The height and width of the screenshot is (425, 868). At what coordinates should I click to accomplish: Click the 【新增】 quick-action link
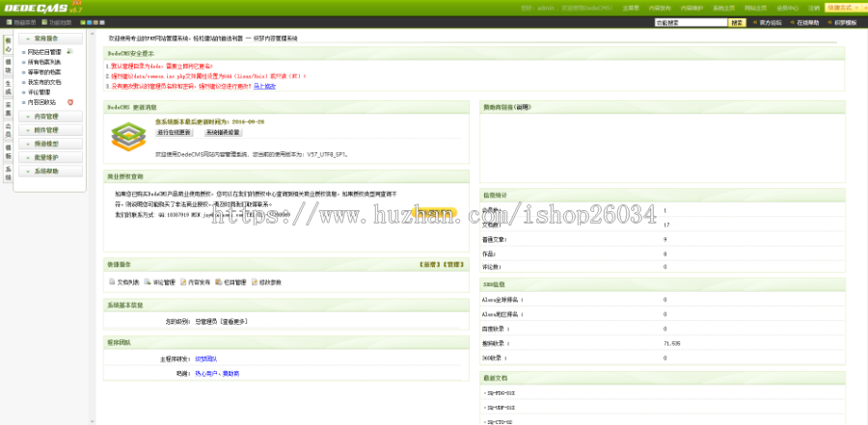430,265
